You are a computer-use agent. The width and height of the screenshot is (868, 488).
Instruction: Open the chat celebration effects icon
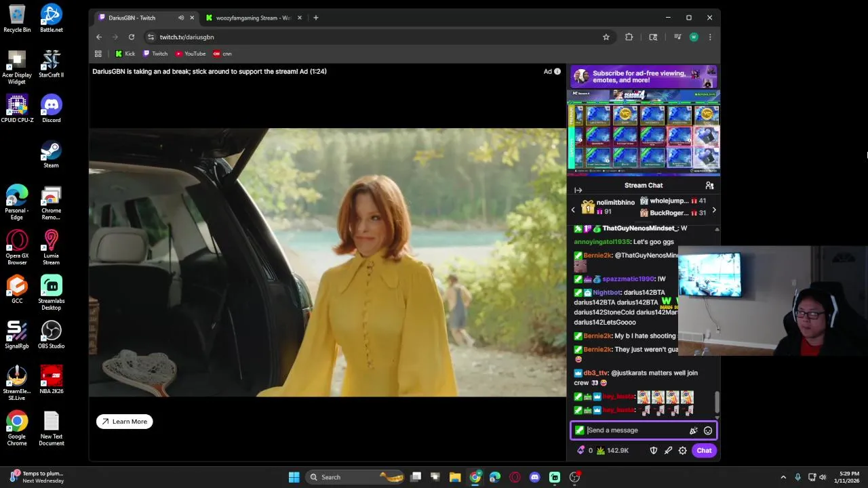(693, 430)
